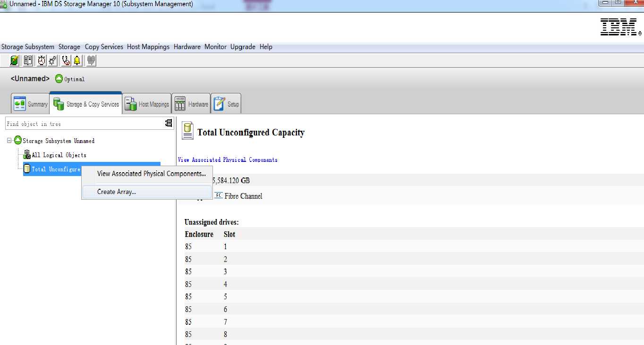Screen dimensions: 644x345
Task: Open the event log book icon
Action: pos(28,60)
